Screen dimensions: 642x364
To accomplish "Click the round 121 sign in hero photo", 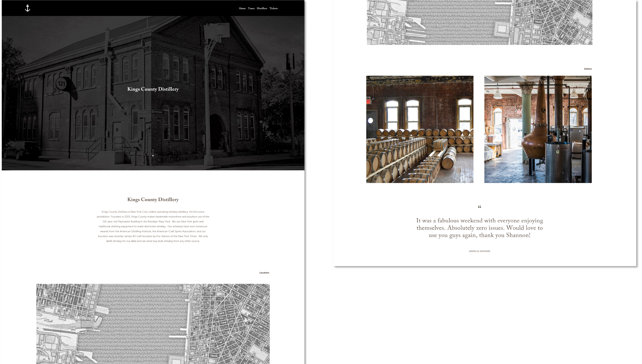I will (61, 83).
